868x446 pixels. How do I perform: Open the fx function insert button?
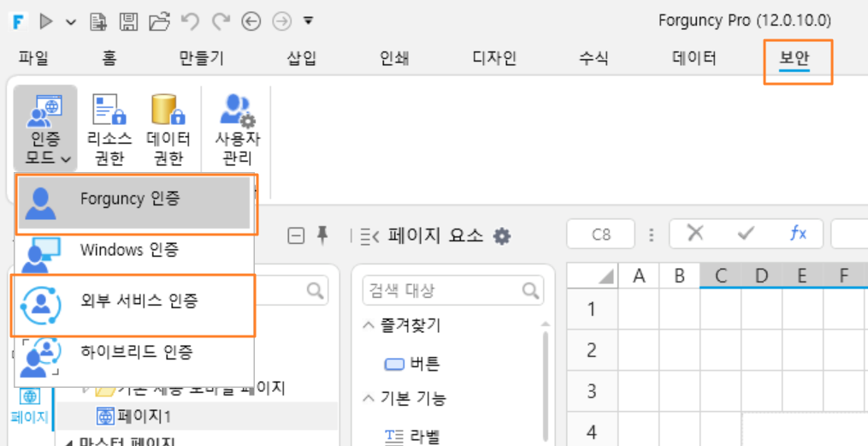pyautogui.click(x=798, y=234)
